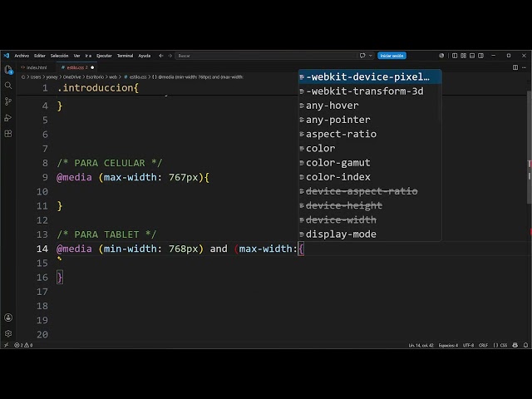The height and width of the screenshot is (399, 532).
Task: Open the Selección menu
Action: click(x=59, y=56)
